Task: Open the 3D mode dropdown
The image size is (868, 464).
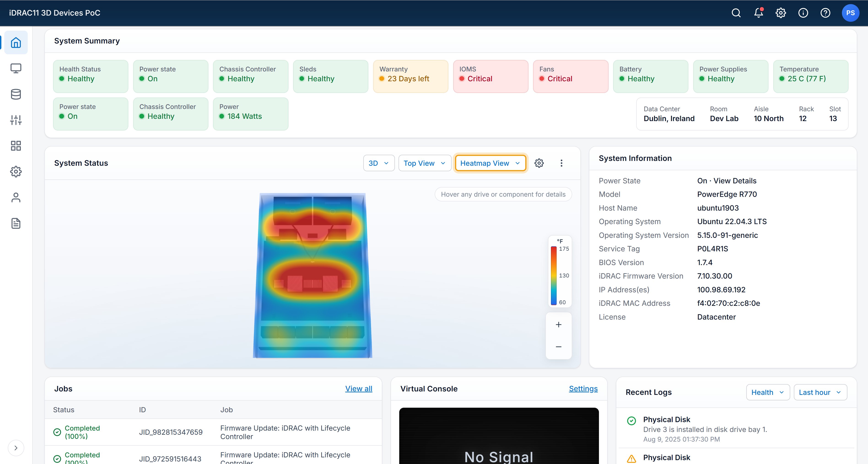Action: (x=379, y=163)
